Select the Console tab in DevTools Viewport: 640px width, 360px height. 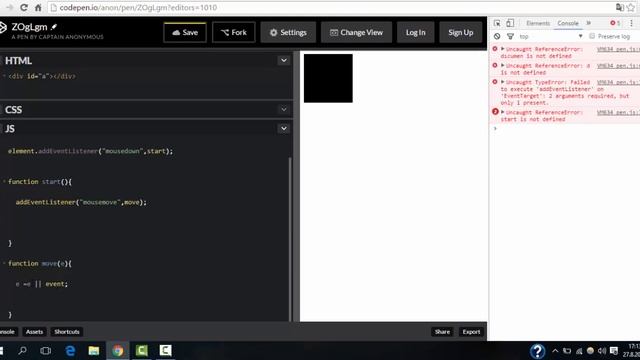[568, 23]
